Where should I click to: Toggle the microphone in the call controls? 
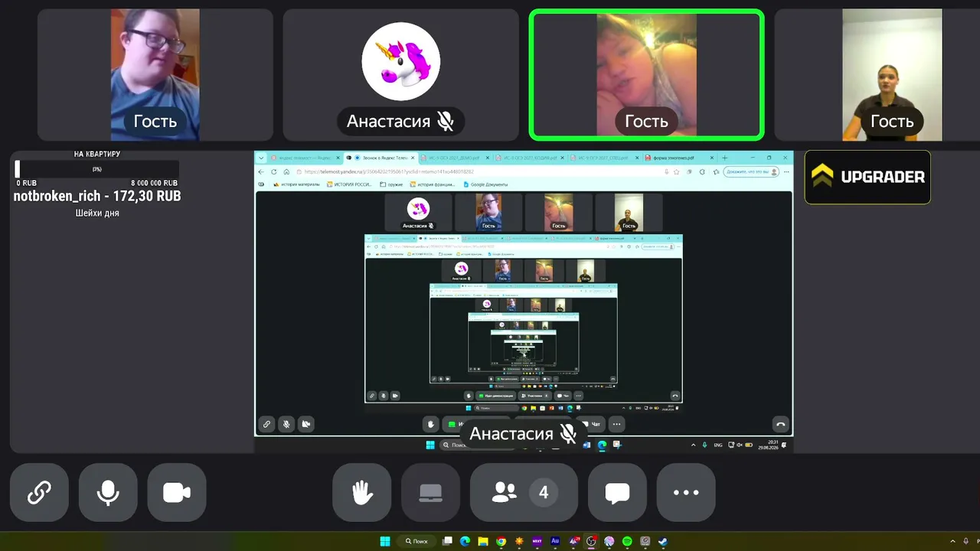click(x=108, y=493)
